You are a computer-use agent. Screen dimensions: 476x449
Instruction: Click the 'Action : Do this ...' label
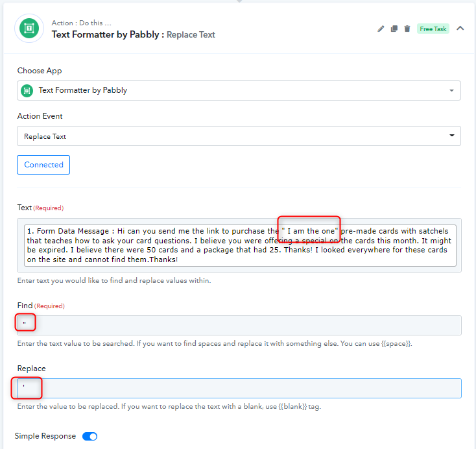[x=81, y=23]
